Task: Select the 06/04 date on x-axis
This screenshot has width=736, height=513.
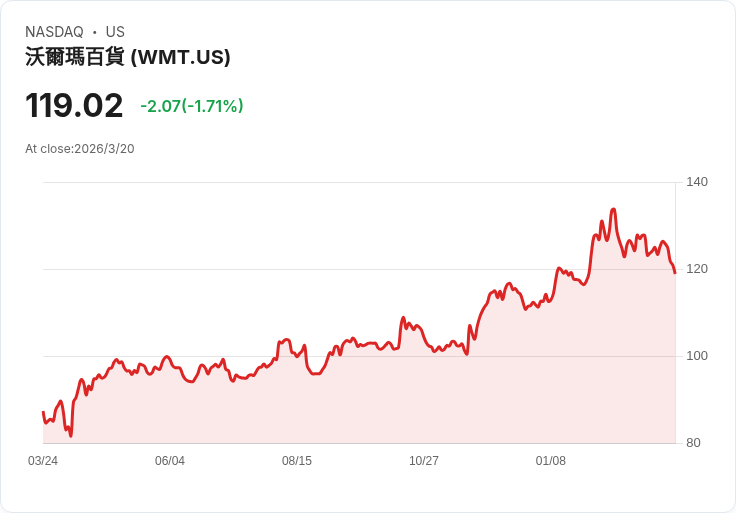Action: pos(170,461)
